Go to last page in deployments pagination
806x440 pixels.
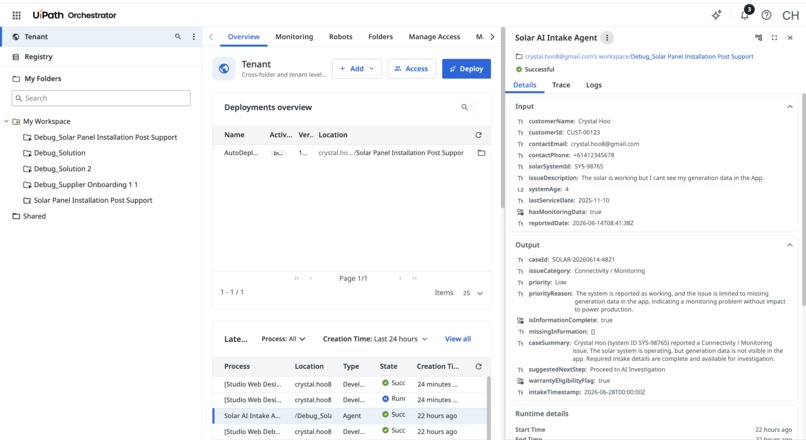pos(414,278)
